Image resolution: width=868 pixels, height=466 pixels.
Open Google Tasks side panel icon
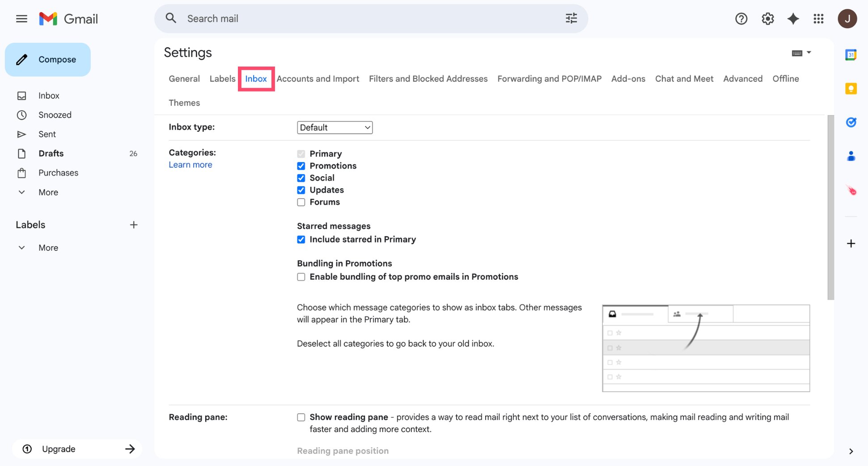[x=851, y=122]
